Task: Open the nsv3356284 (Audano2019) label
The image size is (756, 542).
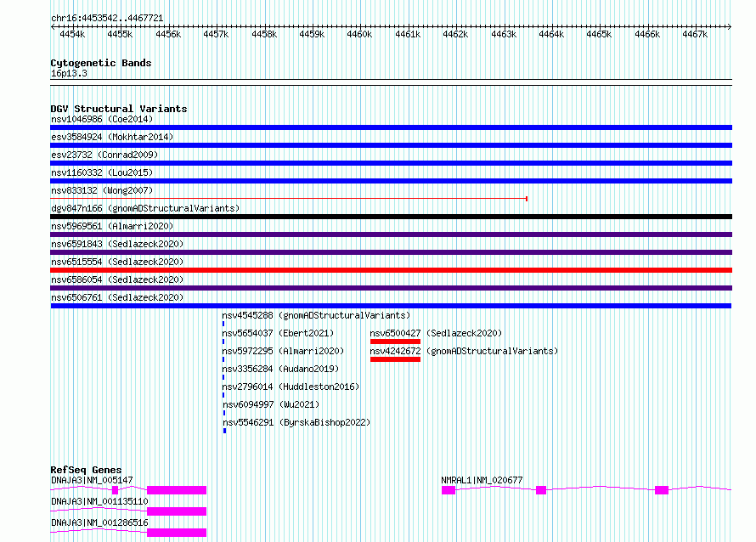Action: coord(280,369)
